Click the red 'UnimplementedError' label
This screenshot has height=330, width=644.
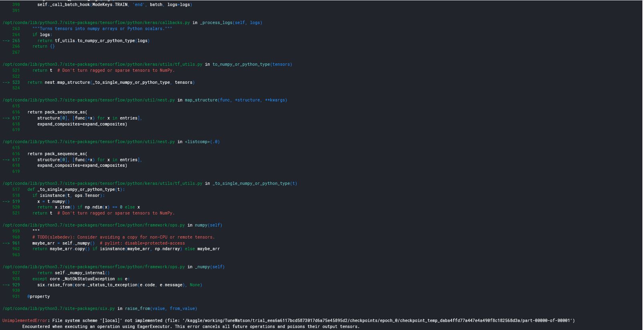click(x=25, y=320)
